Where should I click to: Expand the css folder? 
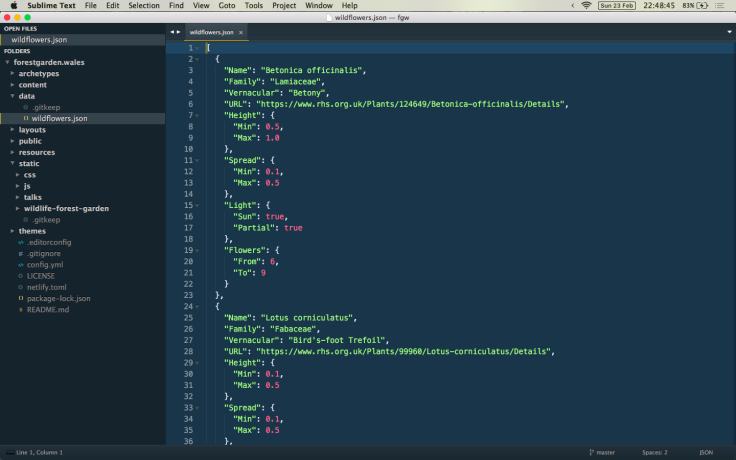tap(17, 175)
